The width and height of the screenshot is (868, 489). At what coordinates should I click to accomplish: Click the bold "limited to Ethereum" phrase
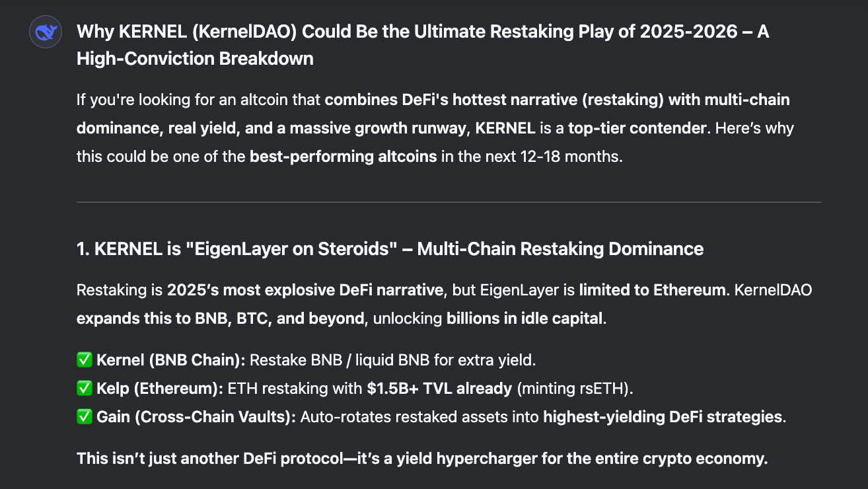(x=652, y=290)
